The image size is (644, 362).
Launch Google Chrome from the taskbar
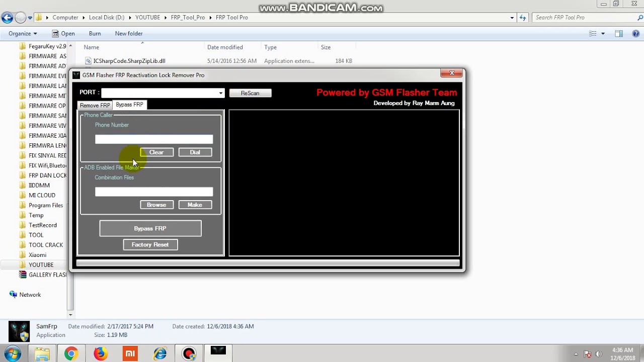[x=71, y=354]
